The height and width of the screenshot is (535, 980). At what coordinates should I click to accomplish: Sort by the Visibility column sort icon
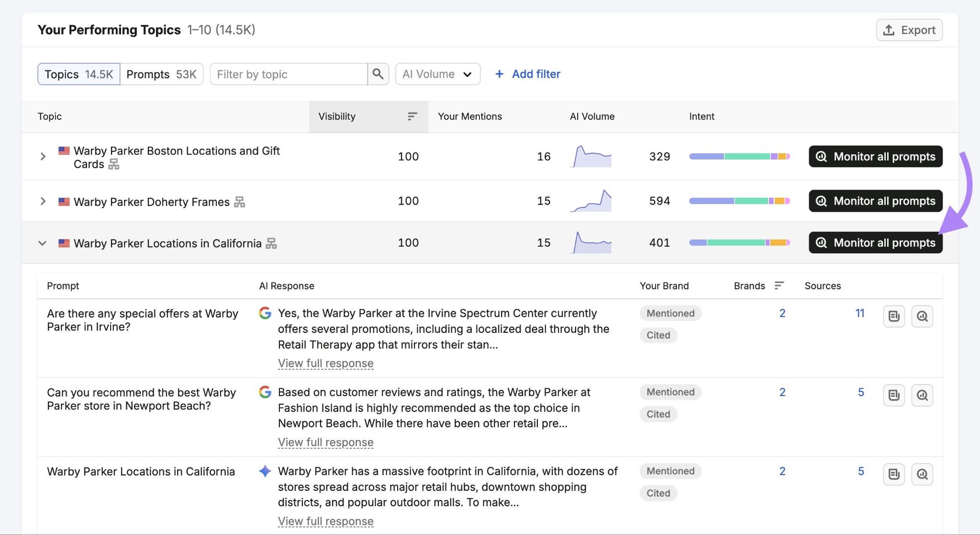tap(412, 116)
